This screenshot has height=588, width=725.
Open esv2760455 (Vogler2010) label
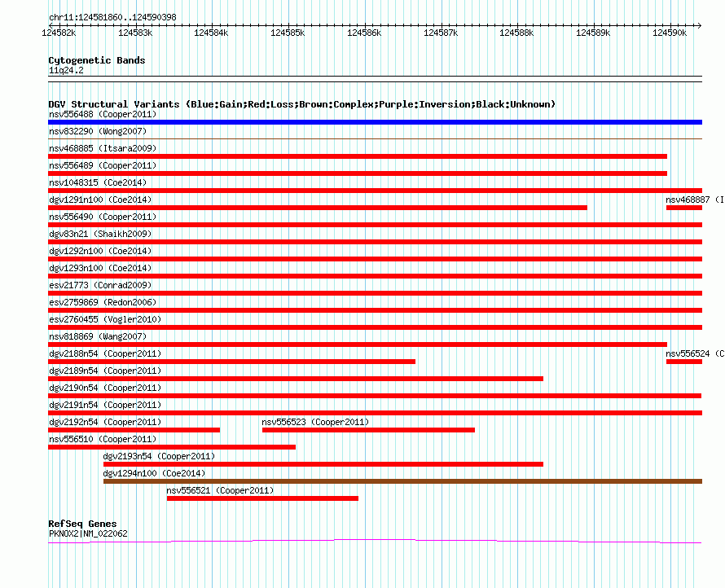click(x=105, y=319)
